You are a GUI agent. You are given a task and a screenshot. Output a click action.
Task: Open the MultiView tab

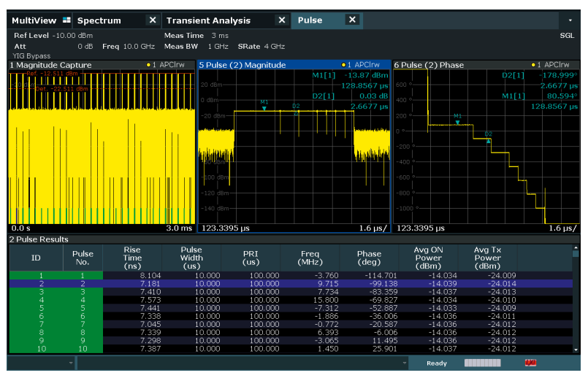click(x=40, y=20)
